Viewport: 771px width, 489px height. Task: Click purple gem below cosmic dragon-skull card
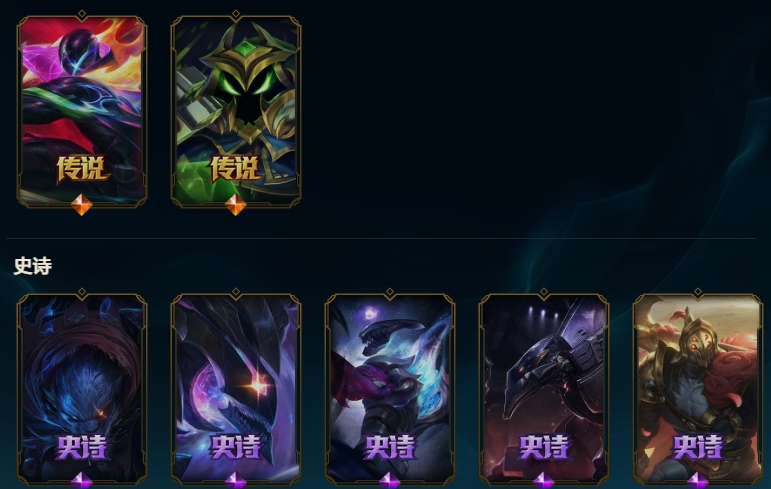pos(389,481)
